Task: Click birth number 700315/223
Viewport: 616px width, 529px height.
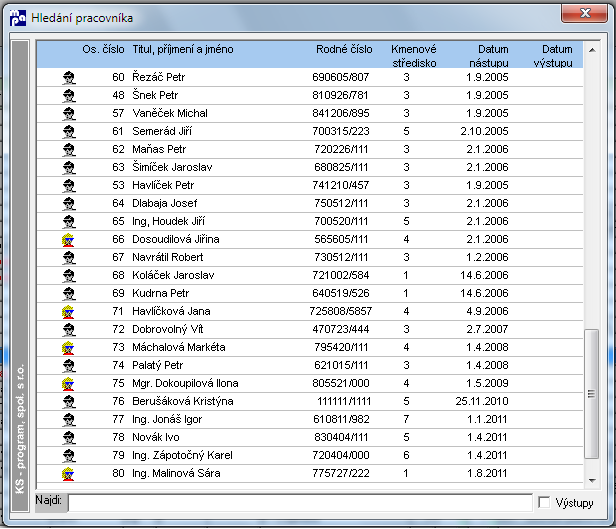Action: (341, 132)
